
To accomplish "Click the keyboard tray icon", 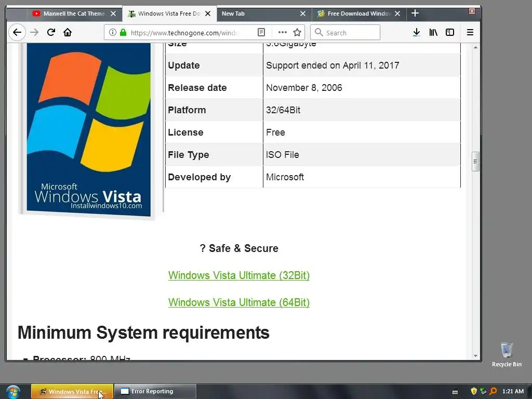I will [x=455, y=392].
